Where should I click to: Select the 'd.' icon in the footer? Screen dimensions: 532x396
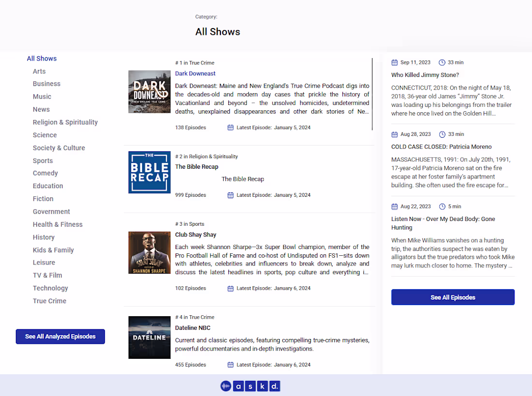click(274, 386)
